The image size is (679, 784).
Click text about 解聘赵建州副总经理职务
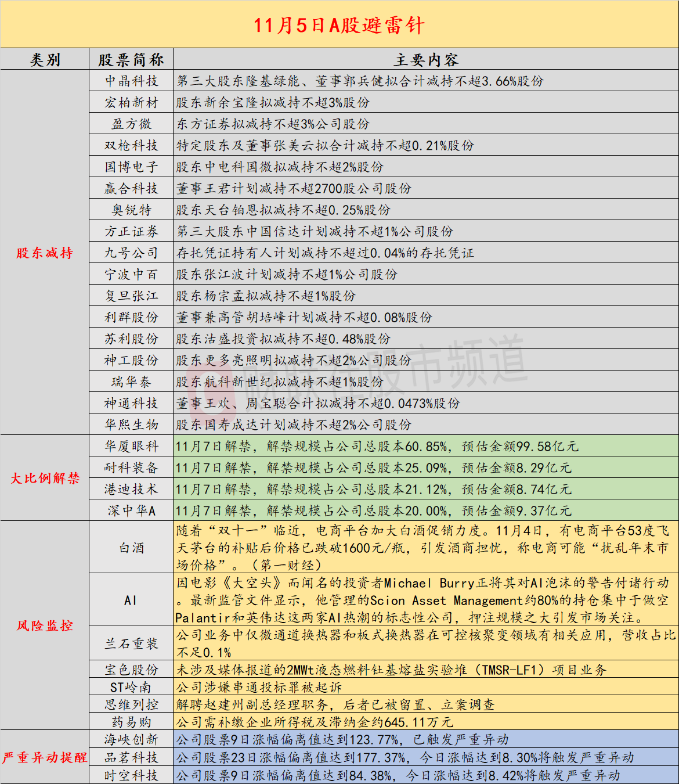click(x=335, y=704)
